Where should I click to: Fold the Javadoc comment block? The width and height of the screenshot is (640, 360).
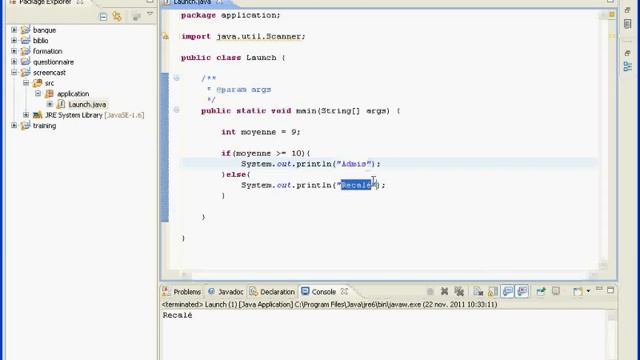176,78
